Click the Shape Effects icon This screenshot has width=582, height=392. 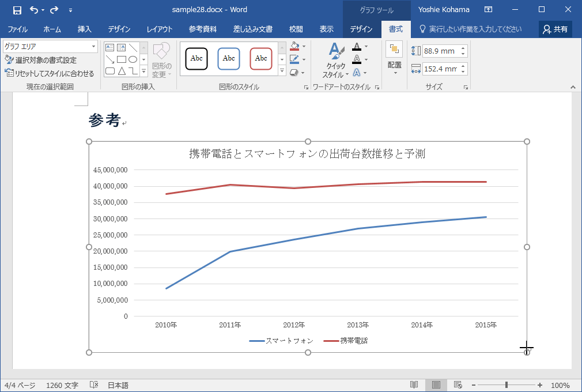[x=294, y=73]
